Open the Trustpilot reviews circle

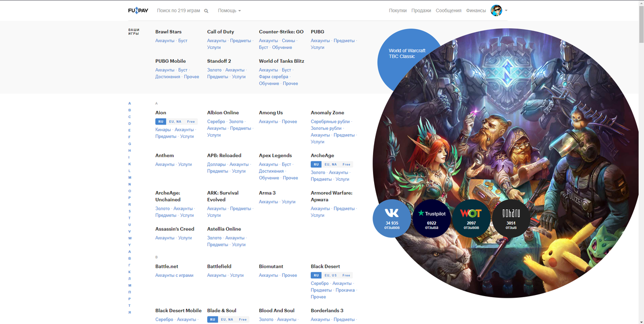tap(431, 218)
